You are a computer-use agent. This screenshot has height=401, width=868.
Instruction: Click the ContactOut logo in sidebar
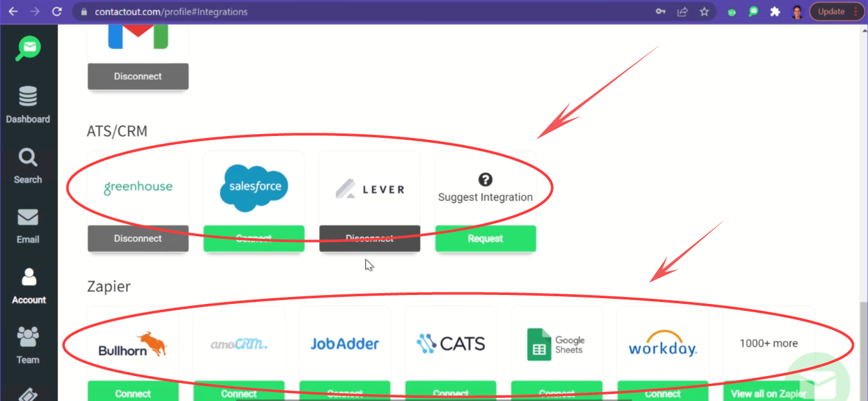[29, 48]
